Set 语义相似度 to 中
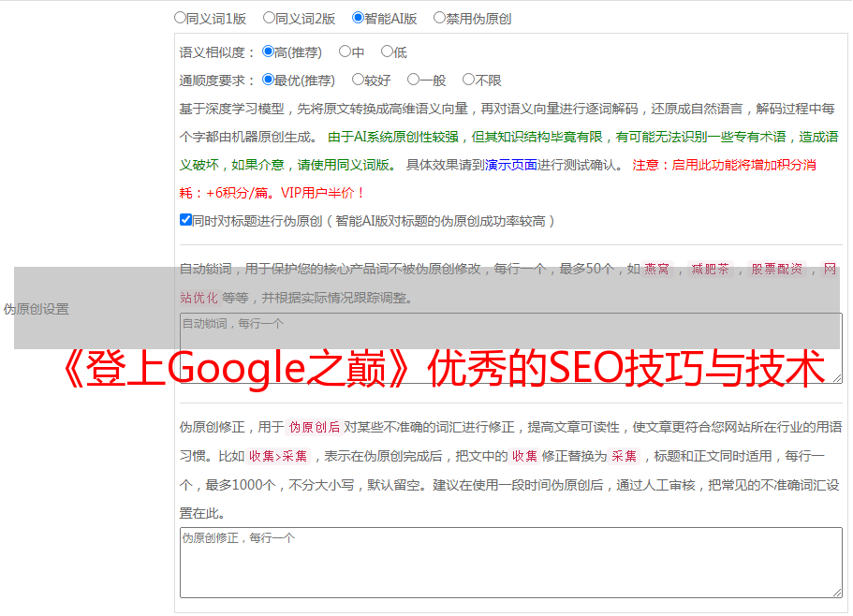This screenshot has height=616, width=853. pos(345,51)
